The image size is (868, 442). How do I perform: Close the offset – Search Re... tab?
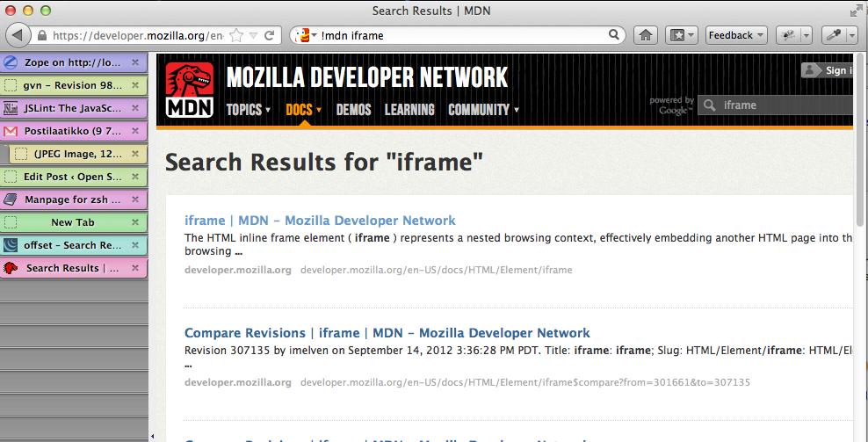[x=135, y=245]
